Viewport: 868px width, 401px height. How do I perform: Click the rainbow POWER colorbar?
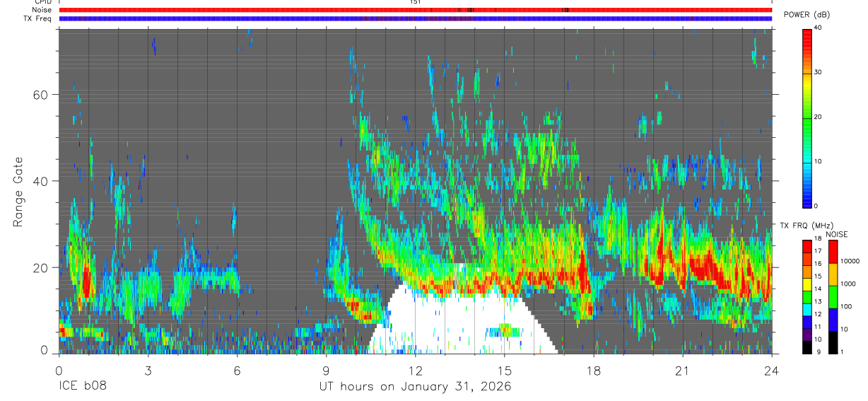(807, 117)
